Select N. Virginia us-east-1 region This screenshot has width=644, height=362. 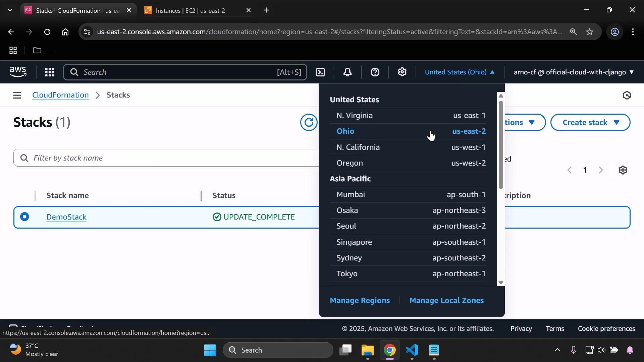[x=408, y=116]
